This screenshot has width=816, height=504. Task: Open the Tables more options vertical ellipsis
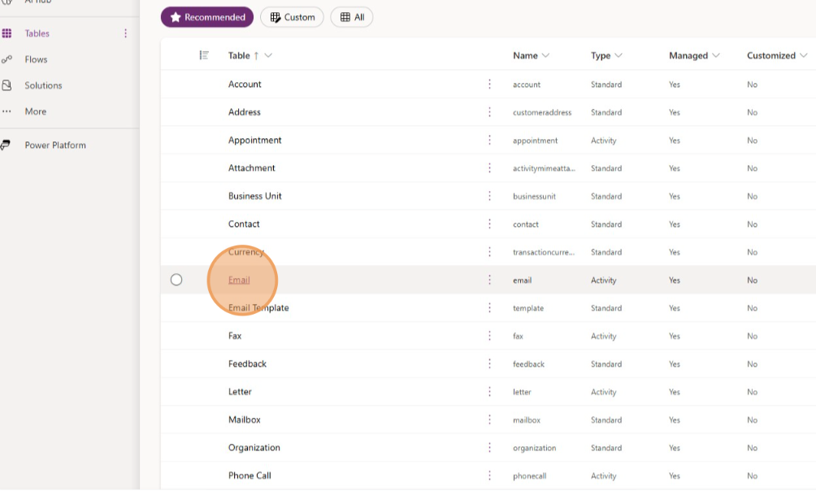click(125, 33)
